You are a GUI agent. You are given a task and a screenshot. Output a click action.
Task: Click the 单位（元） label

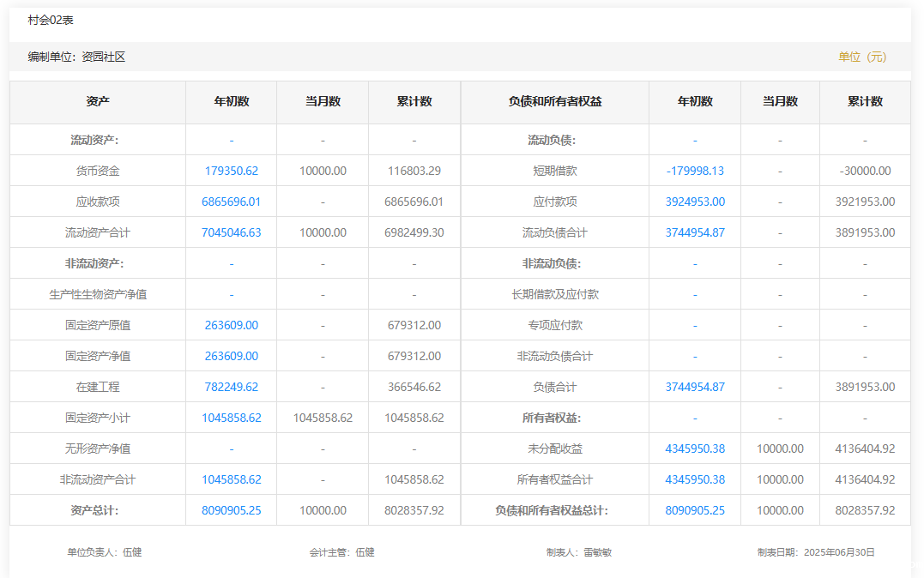pyautogui.click(x=861, y=57)
